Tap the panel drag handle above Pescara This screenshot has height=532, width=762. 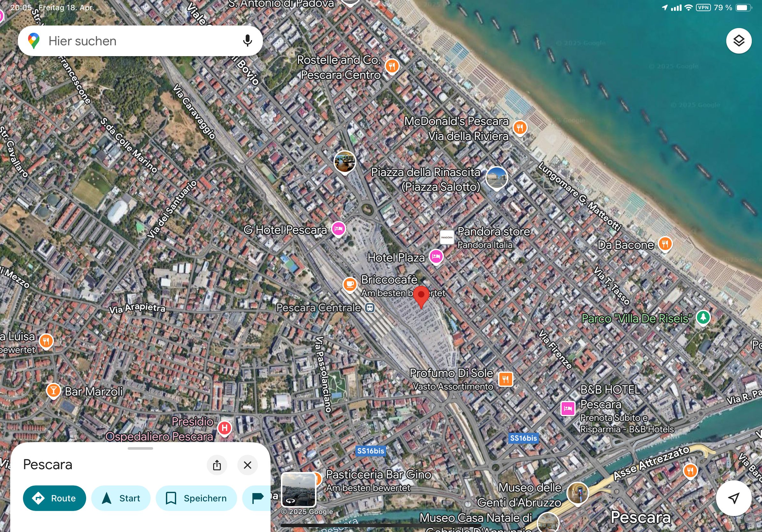tap(140, 448)
